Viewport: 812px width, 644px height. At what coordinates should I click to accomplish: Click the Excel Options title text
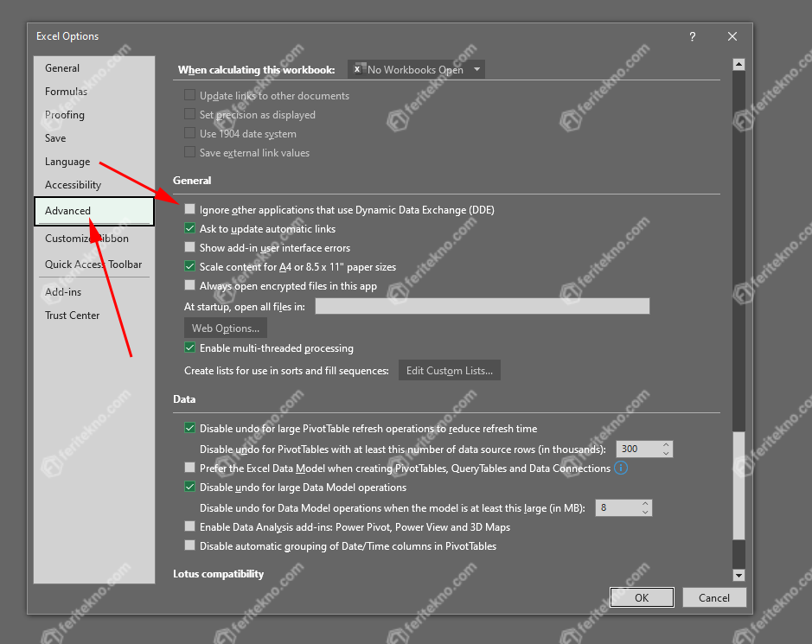point(67,36)
